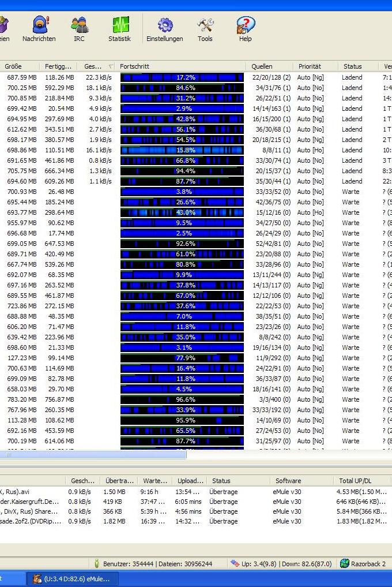
Task: Select the 84.6% progress bar
Action: coord(182,88)
